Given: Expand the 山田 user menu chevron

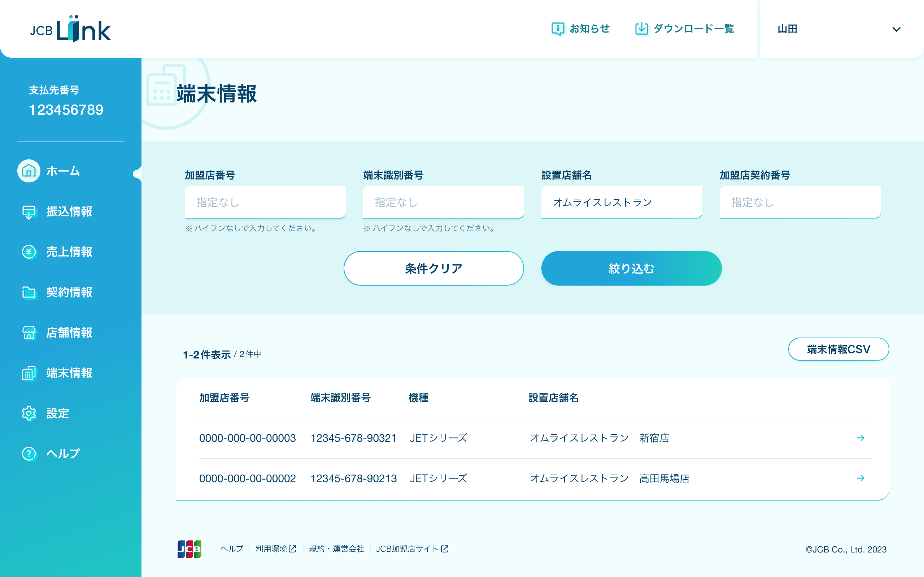Looking at the screenshot, I should 896,29.
